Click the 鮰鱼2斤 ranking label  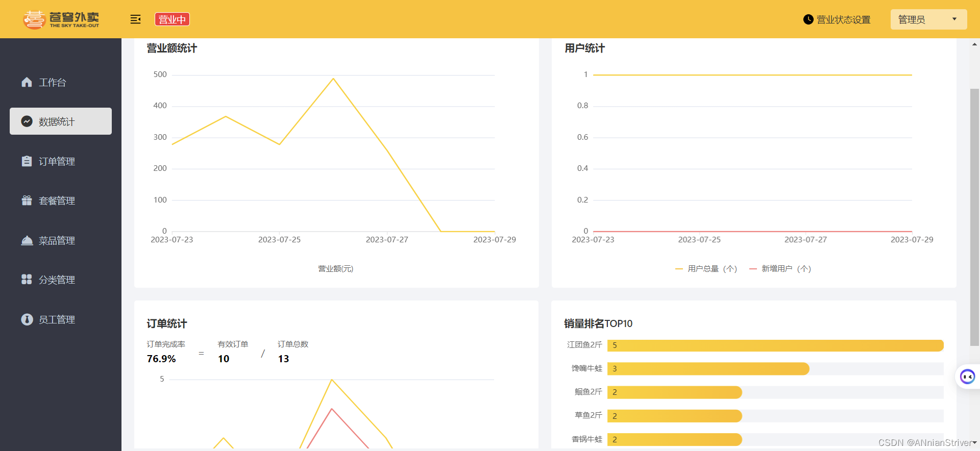point(589,392)
